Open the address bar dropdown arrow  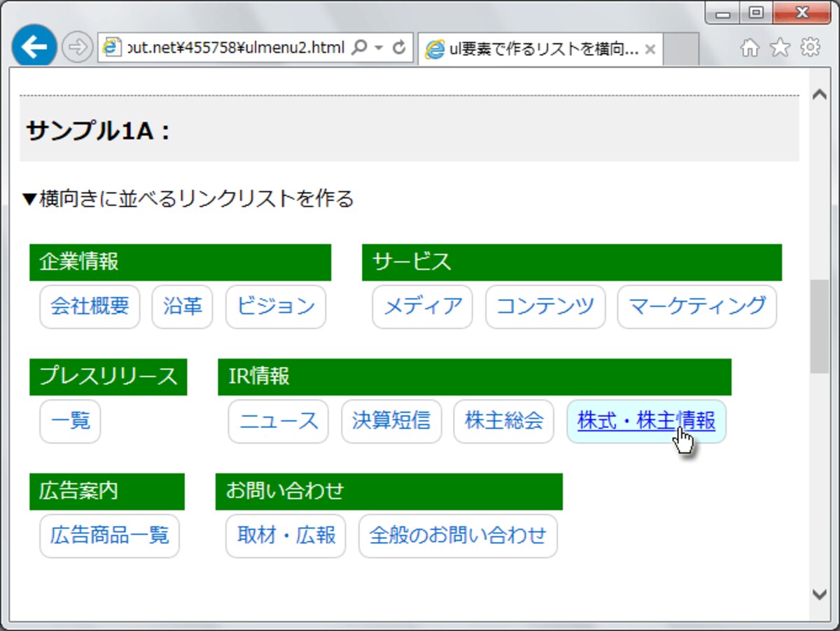[379, 48]
